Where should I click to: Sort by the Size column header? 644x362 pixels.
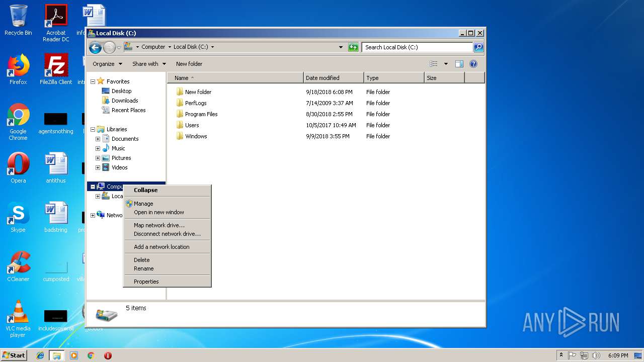(444, 78)
